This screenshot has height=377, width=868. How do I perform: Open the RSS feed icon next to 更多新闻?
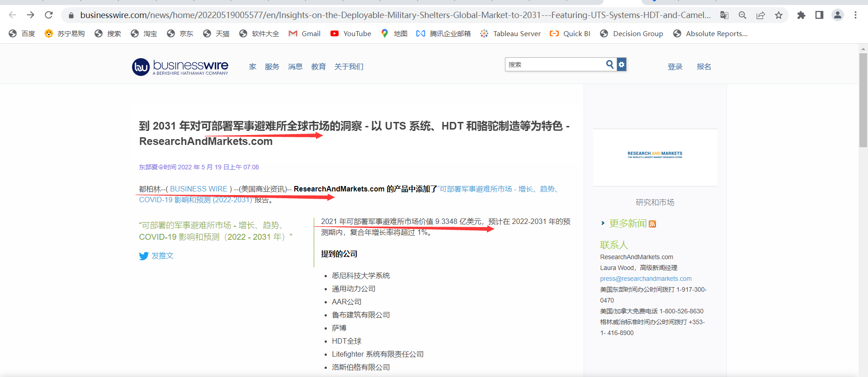652,224
